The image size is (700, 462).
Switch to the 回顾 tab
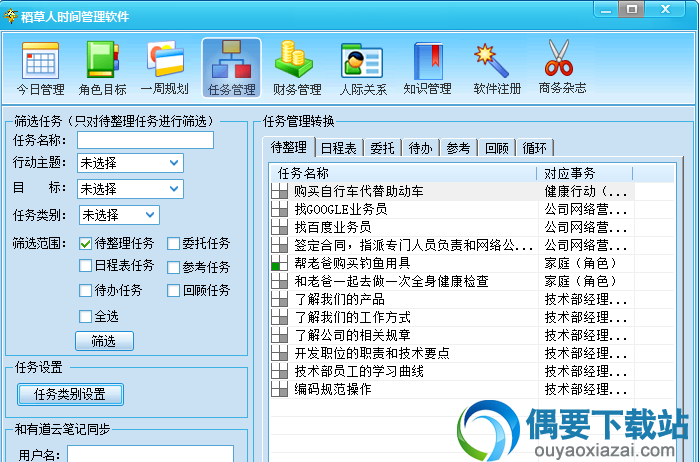496,148
